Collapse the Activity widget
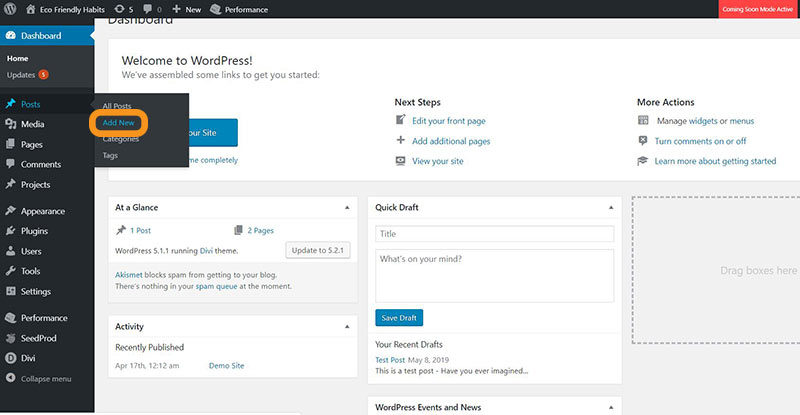 point(347,327)
